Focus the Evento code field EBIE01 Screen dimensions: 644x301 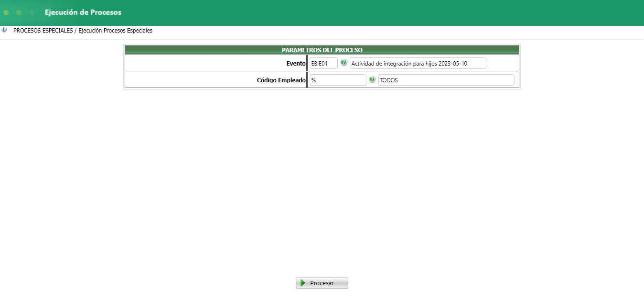pos(323,63)
